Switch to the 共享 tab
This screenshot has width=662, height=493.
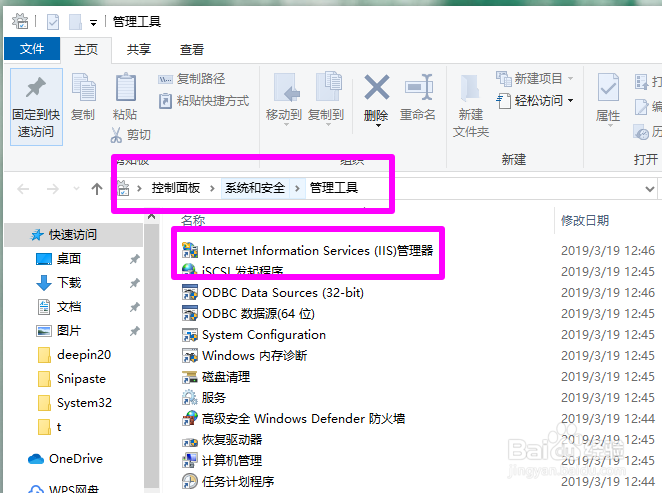point(139,49)
